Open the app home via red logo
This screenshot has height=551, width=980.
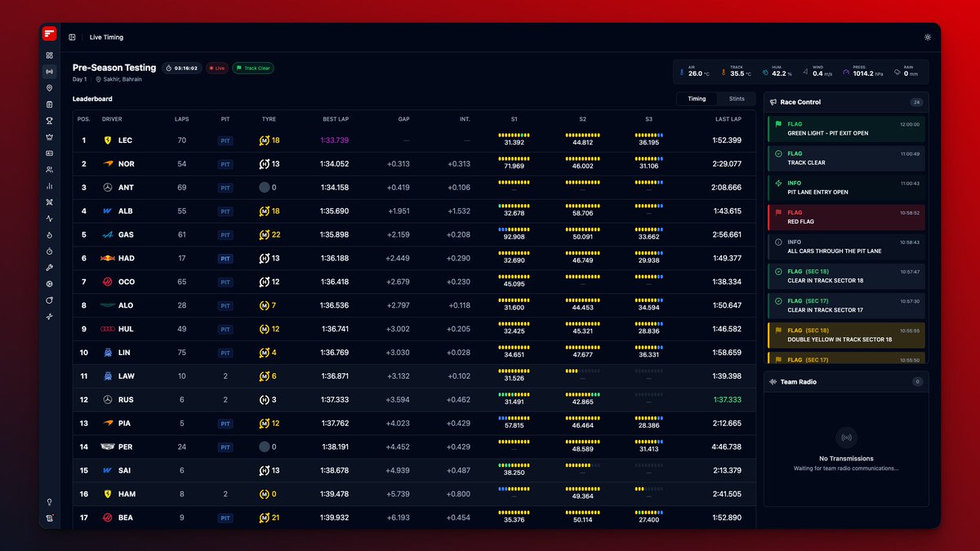coord(50,33)
